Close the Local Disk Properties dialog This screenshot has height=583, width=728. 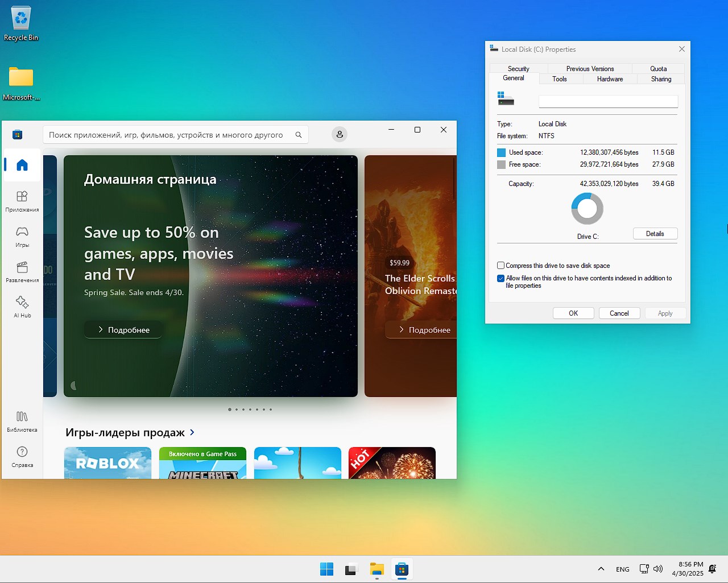[681, 49]
